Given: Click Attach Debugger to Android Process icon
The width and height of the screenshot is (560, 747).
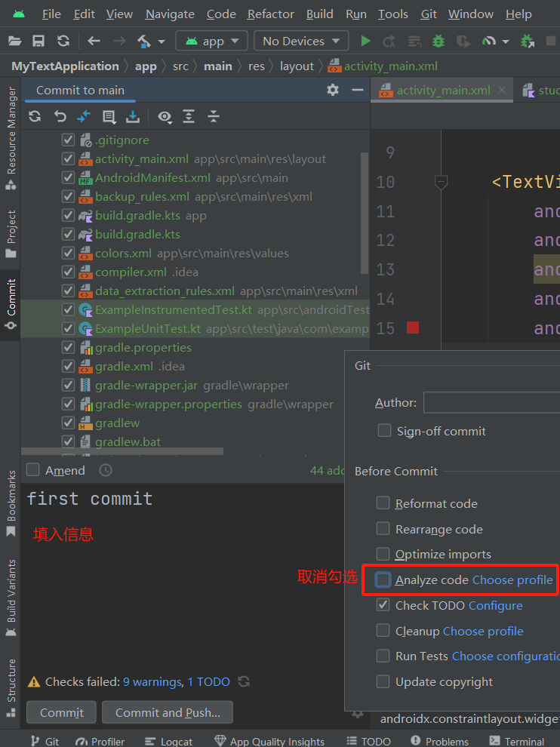Looking at the screenshot, I should pyautogui.click(x=527, y=41).
